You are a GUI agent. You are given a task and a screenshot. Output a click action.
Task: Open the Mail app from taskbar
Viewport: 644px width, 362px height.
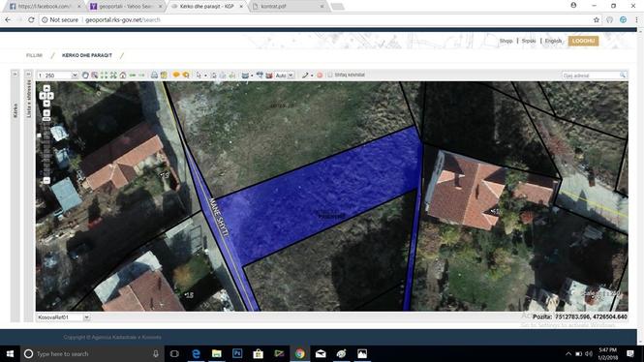coord(321,353)
